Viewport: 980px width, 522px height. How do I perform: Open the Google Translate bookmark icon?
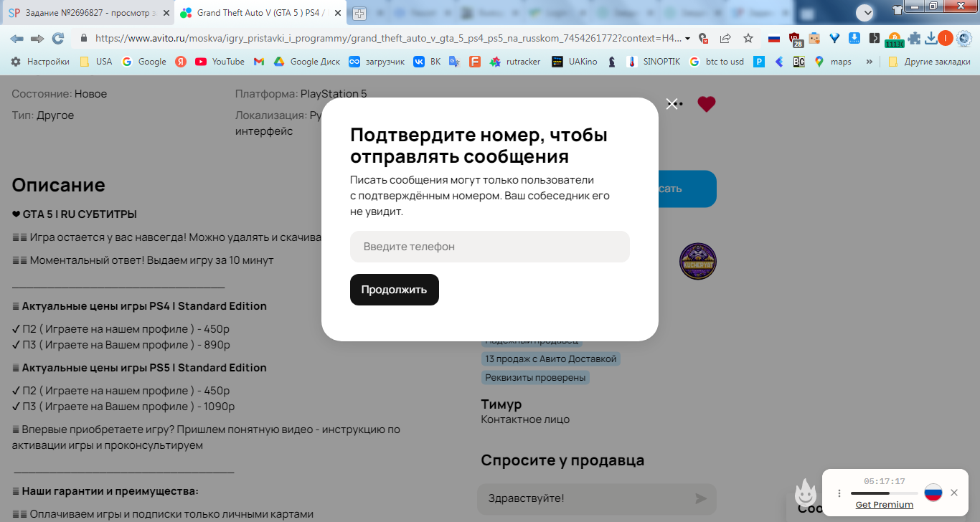point(454,62)
